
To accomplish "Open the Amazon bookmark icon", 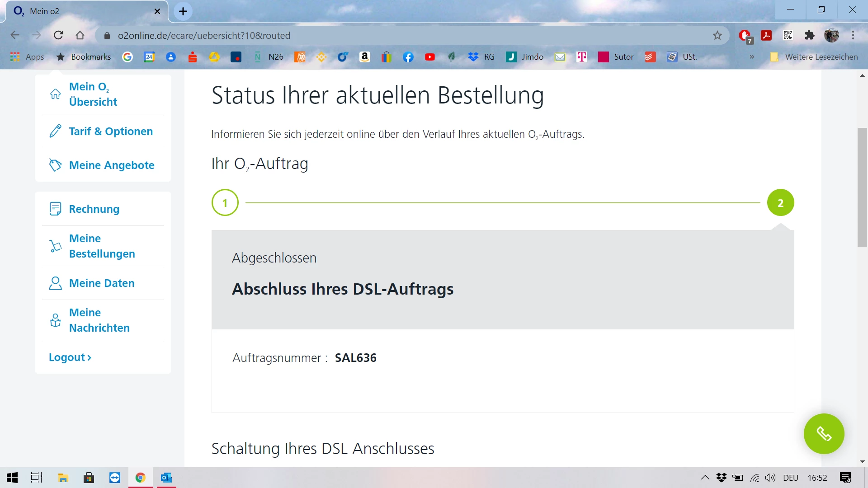I will pyautogui.click(x=364, y=57).
